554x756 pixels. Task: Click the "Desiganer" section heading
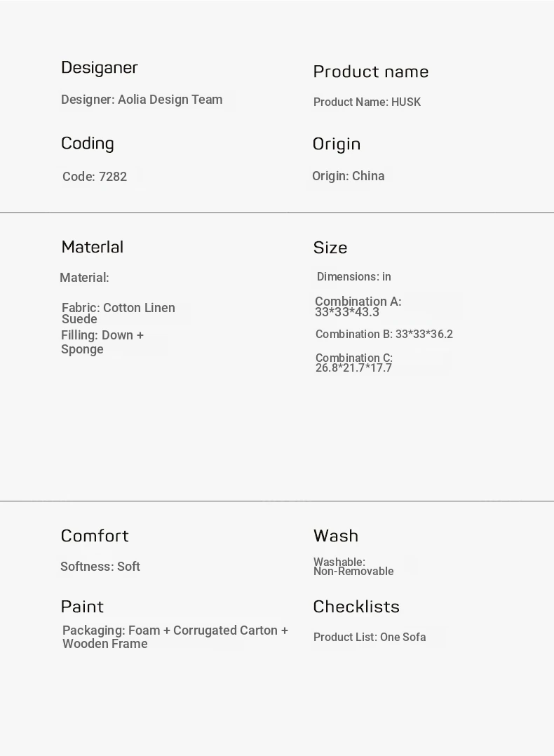coord(100,67)
